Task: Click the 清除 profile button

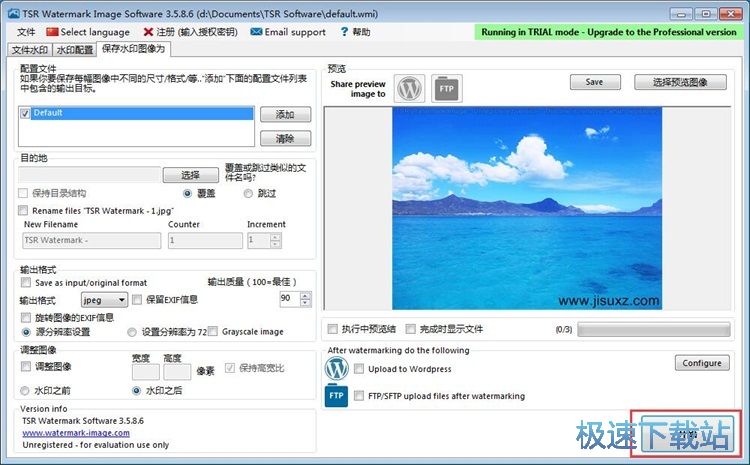Action: coord(286,139)
